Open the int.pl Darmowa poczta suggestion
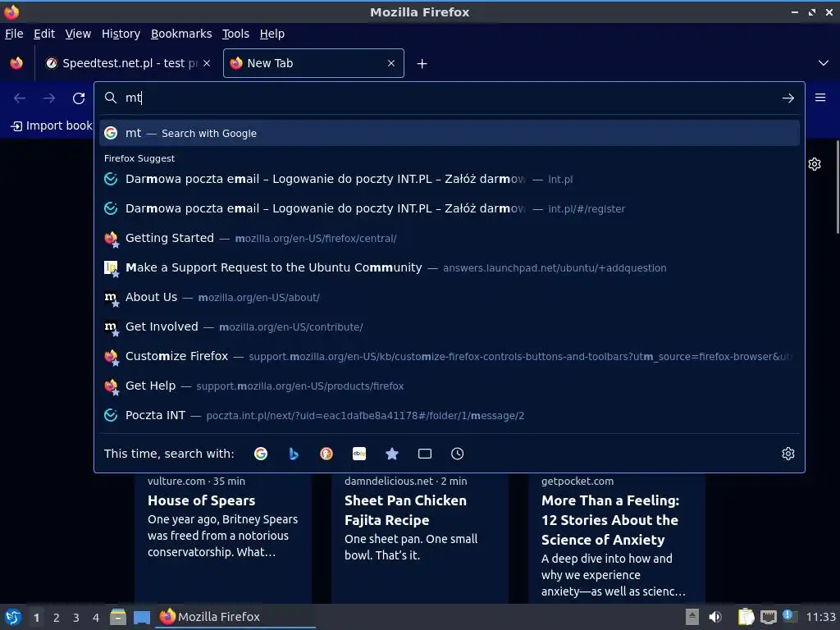This screenshot has width=840, height=630. (449, 179)
